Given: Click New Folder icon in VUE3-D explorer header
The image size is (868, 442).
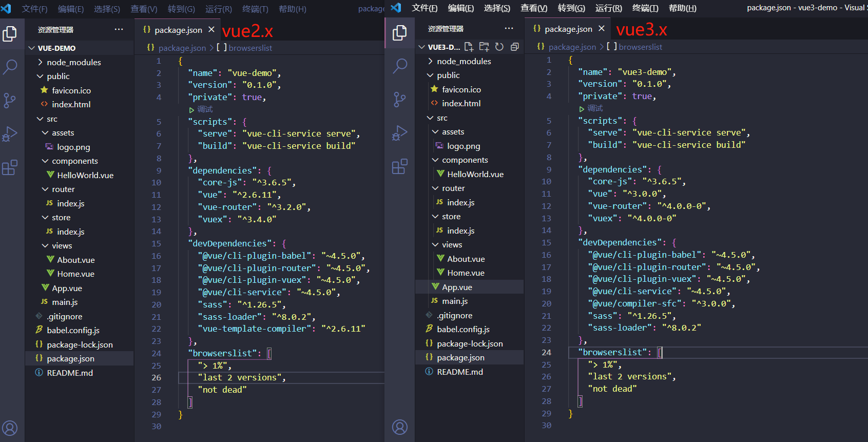Looking at the screenshot, I should (x=484, y=47).
